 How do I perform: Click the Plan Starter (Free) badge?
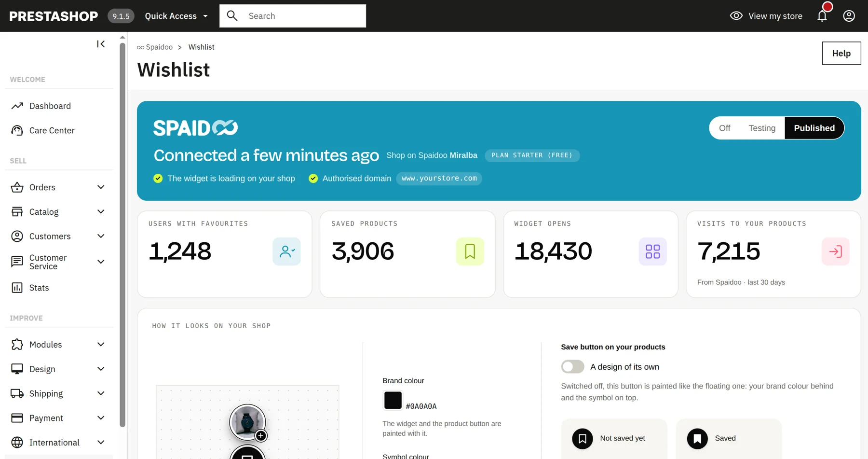pyautogui.click(x=532, y=155)
